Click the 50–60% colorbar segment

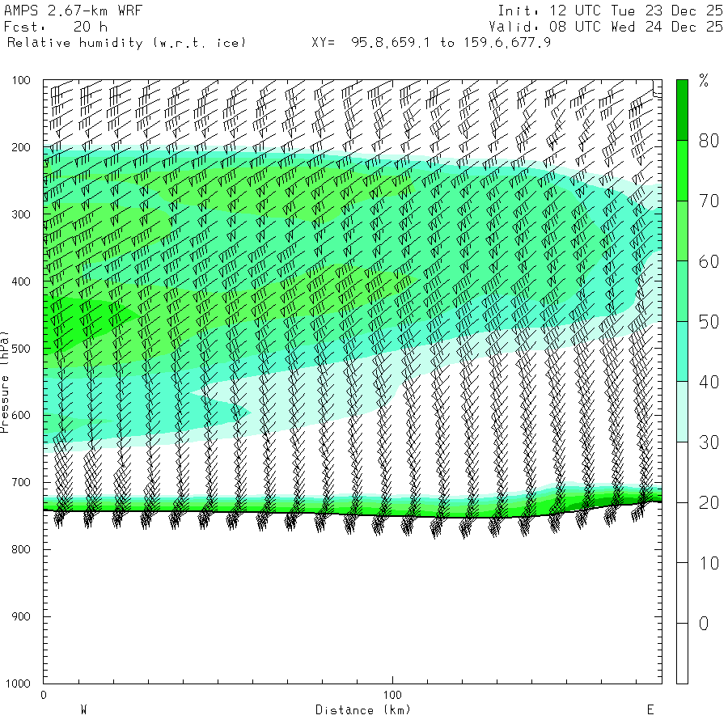[x=682, y=291]
